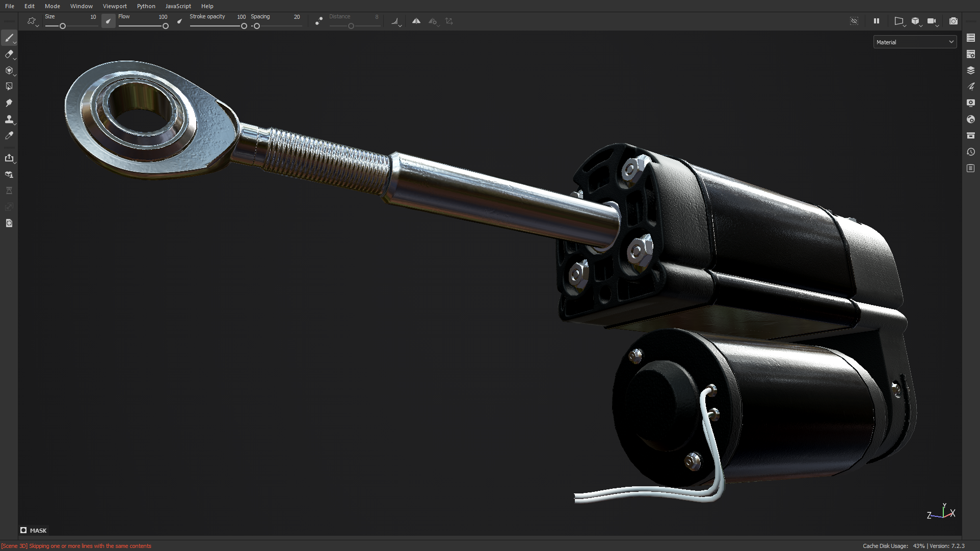980x551 pixels.
Task: Open the Viewport menu
Action: (115, 6)
